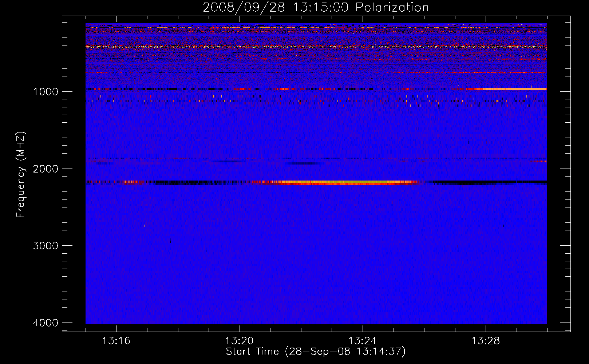Image resolution: width=589 pixels, height=364 pixels.
Task: Click the plot title '2008/09/28 13:15:00 Polarization'
Action: click(x=316, y=7)
